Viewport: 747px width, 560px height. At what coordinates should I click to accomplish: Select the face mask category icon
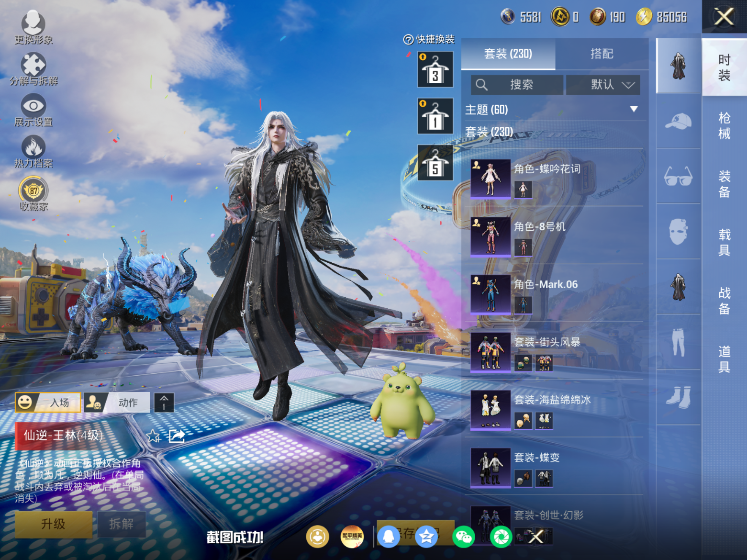click(678, 232)
